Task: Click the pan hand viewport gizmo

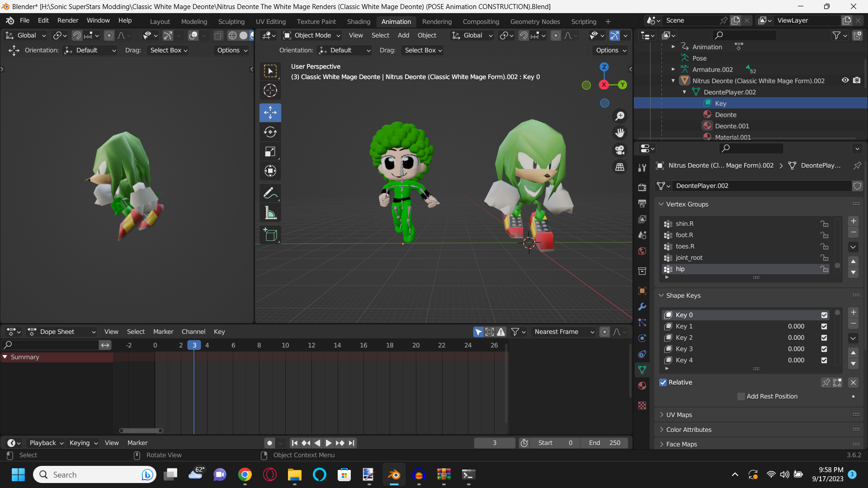Action: 620,133
